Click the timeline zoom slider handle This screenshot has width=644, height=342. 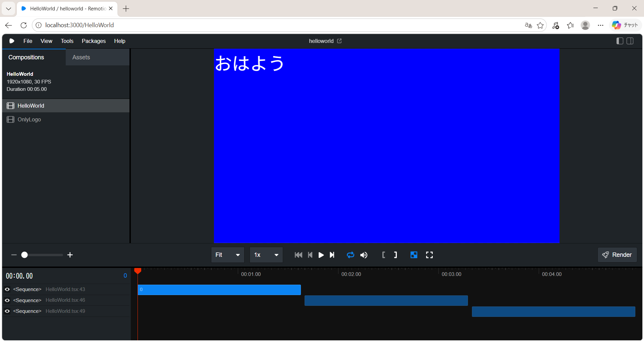pos(24,255)
